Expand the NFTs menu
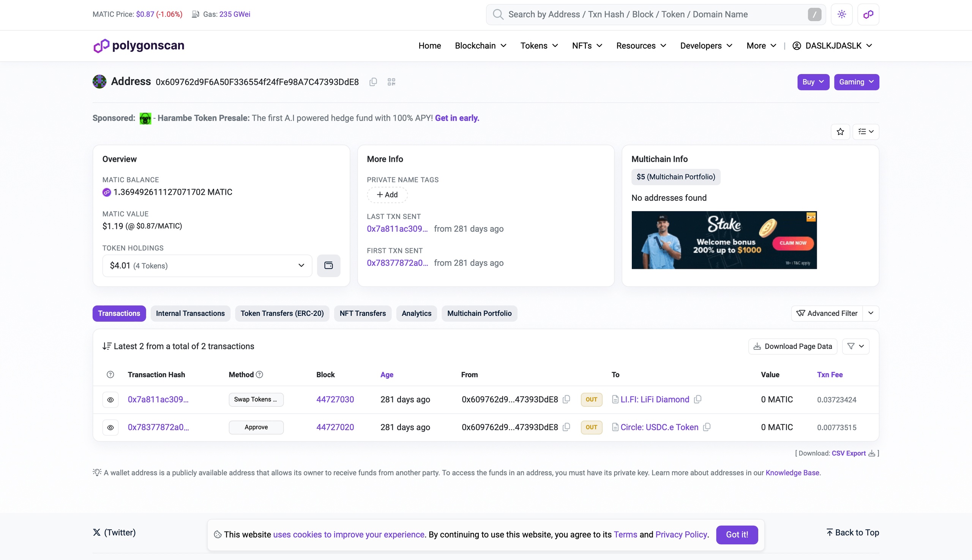 587,46
